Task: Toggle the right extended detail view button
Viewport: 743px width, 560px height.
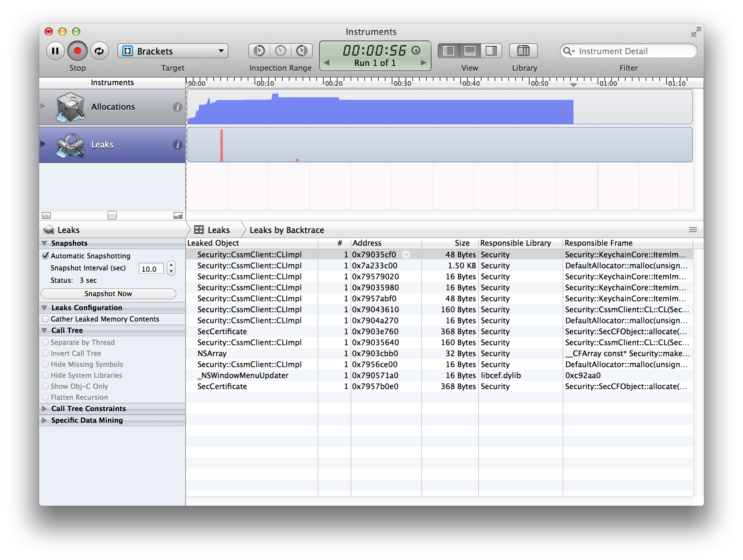Action: (491, 51)
